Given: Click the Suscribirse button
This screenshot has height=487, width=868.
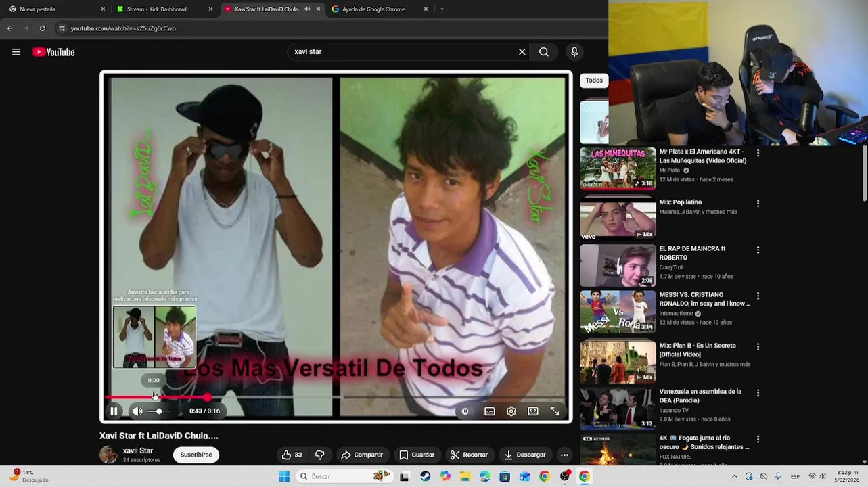Looking at the screenshot, I should coord(196,455).
